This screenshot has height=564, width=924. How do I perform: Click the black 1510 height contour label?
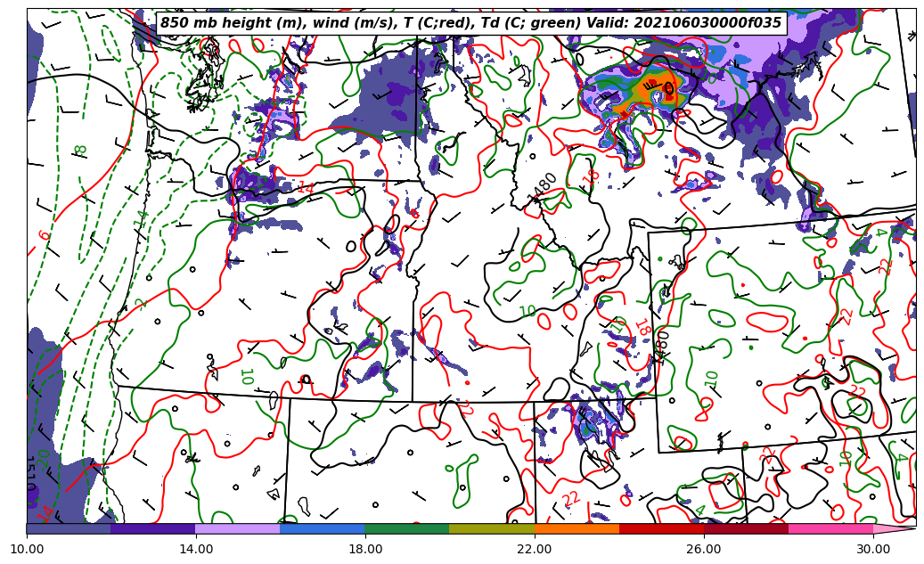click(30, 471)
